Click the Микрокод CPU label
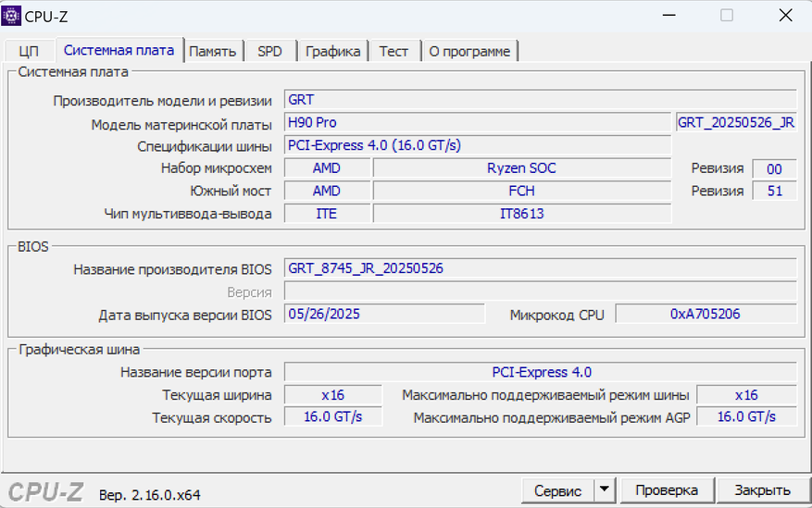Viewport: 812px width, 508px height. tap(557, 315)
